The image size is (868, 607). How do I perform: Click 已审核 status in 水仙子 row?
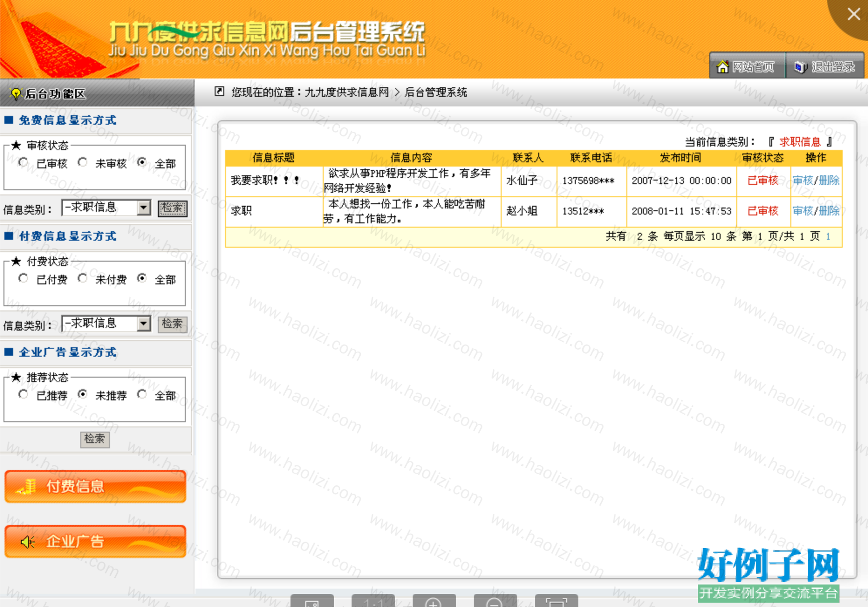[763, 181]
